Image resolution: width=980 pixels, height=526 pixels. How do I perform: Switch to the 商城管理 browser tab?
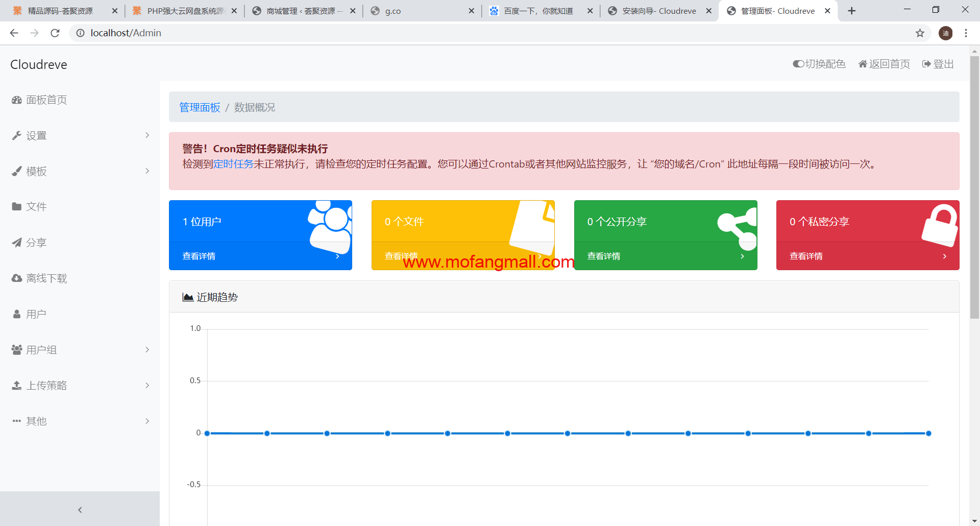305,11
